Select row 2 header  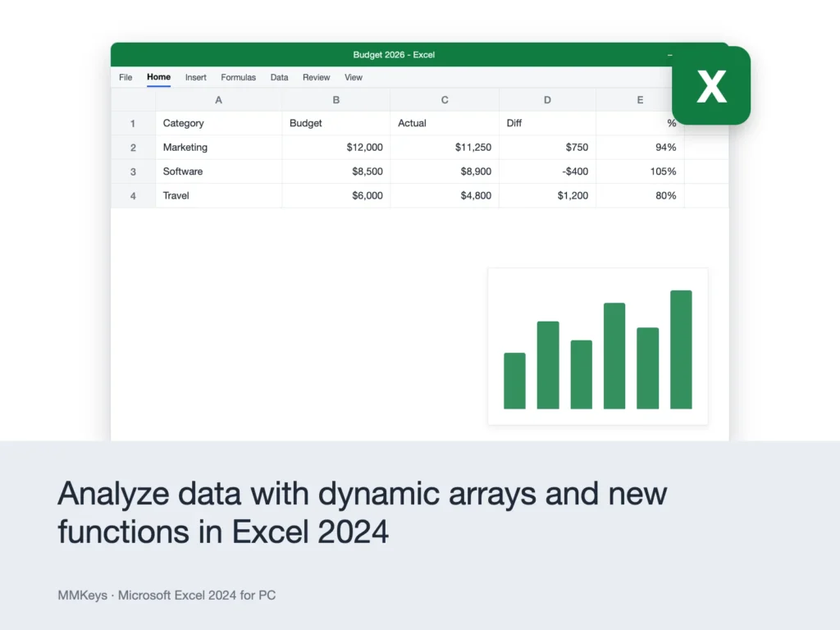133,148
